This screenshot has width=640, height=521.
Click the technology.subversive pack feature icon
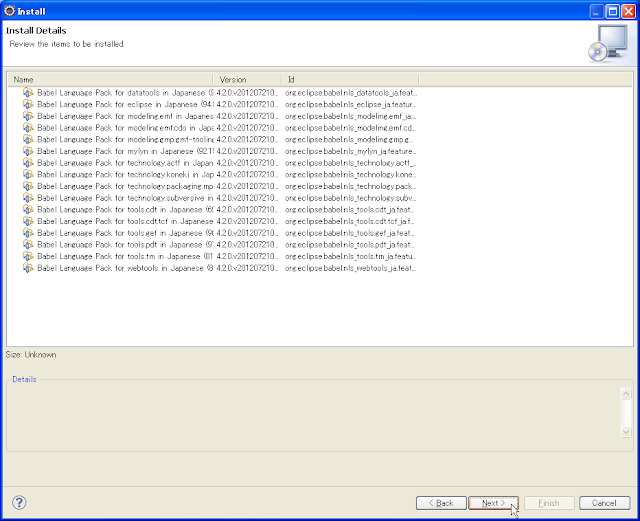28,198
